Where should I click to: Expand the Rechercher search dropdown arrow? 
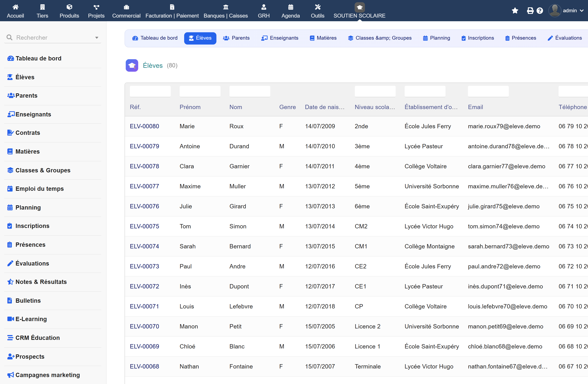pos(97,38)
